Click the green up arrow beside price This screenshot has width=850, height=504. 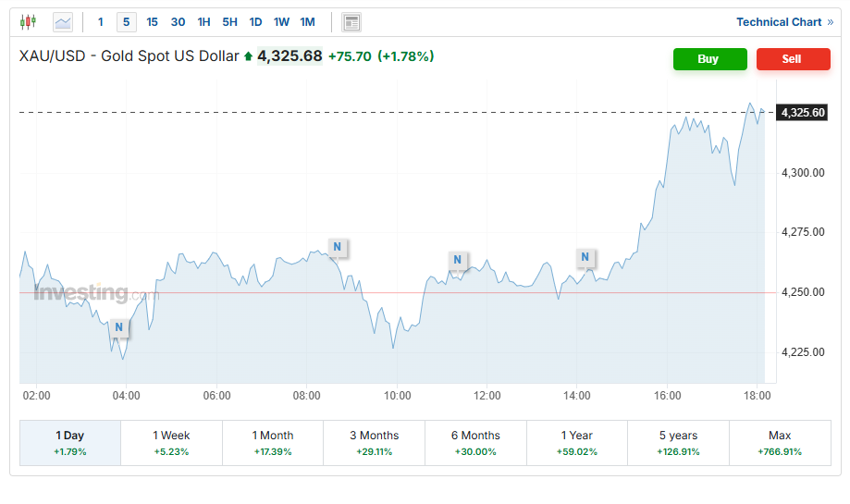(248, 56)
